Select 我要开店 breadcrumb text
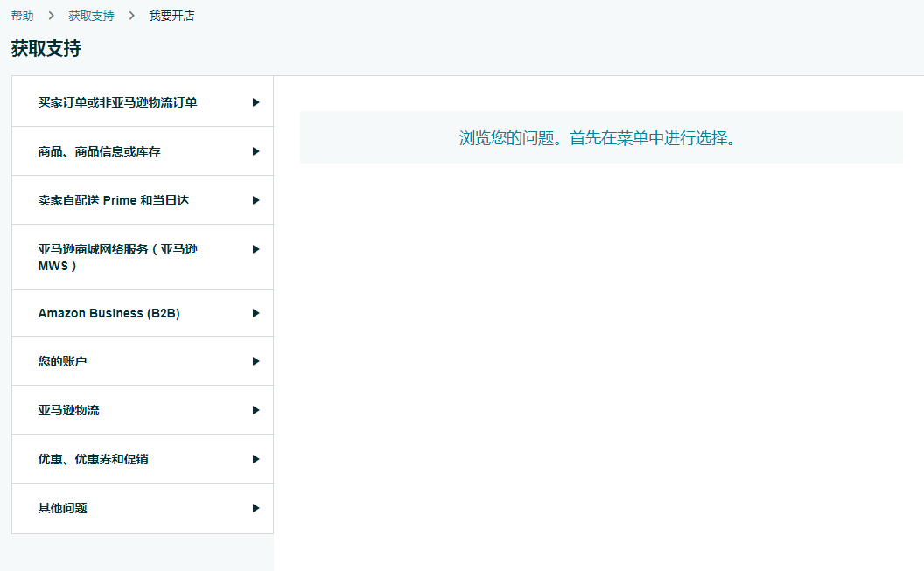The width and height of the screenshot is (924, 571). coord(171,16)
